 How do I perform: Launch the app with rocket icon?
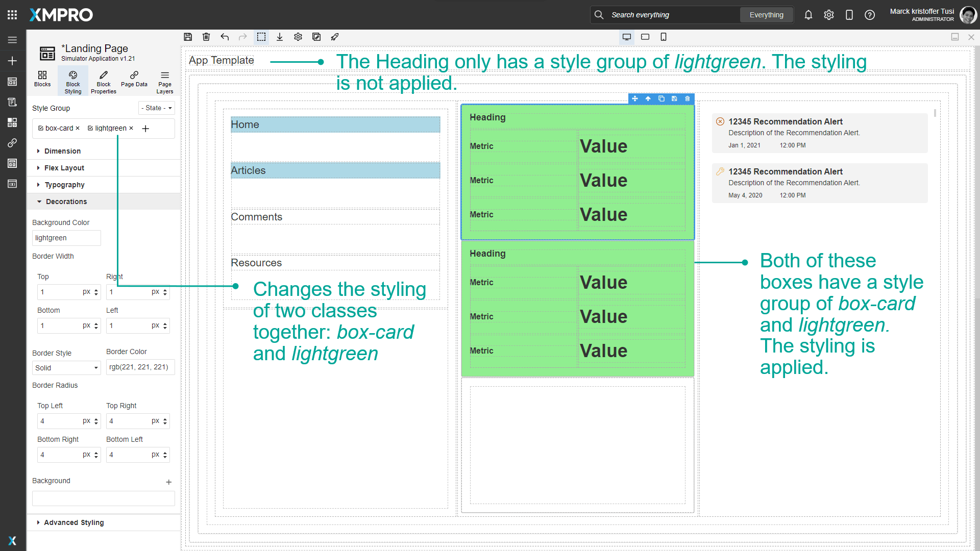coord(335,37)
